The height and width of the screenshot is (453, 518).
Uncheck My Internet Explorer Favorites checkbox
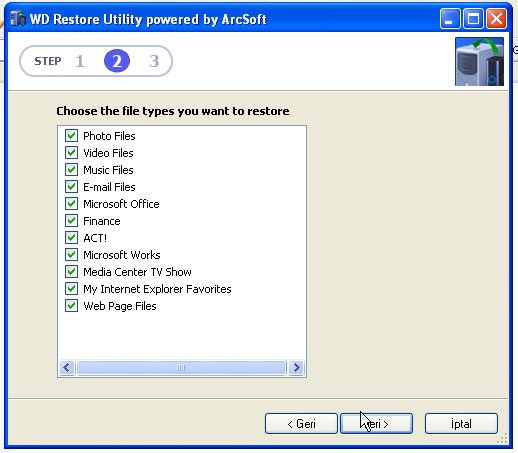[x=71, y=289]
